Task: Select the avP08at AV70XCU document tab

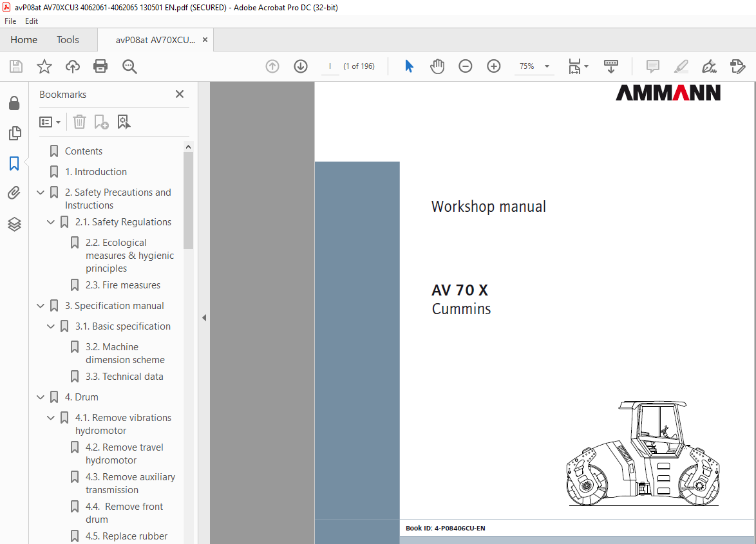Action: 155,40
